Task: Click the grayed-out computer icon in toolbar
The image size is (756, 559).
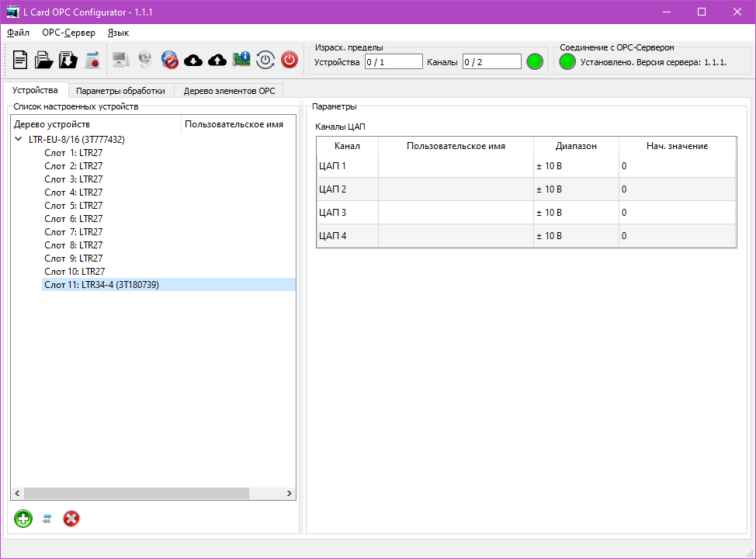Action: click(x=120, y=60)
